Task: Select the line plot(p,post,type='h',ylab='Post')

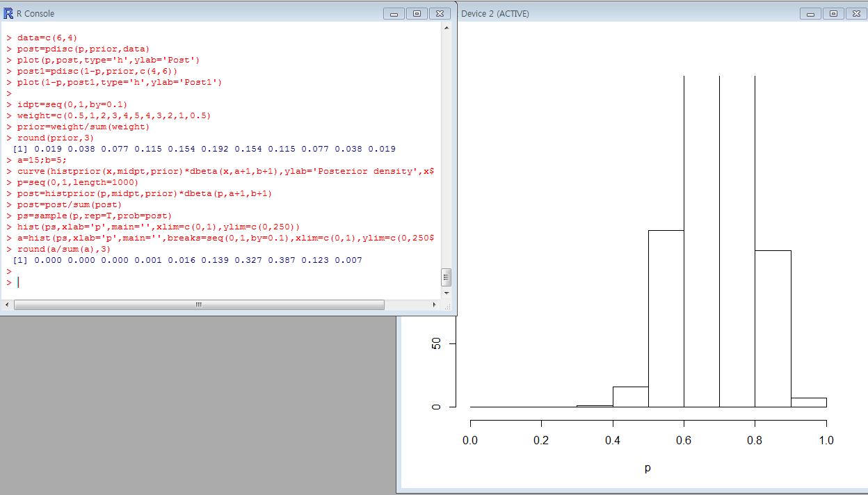Action: [x=108, y=60]
